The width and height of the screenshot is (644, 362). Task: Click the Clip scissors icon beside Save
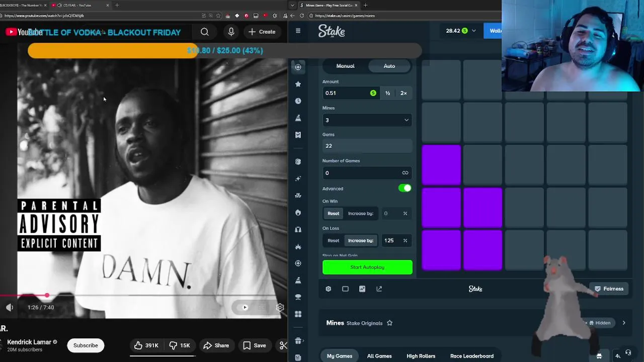click(283, 345)
